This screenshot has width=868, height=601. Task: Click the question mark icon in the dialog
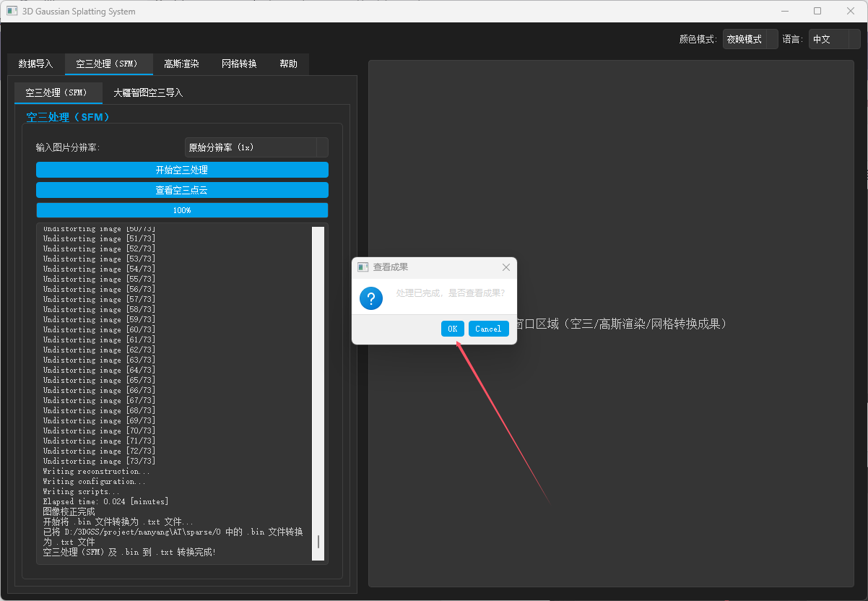point(371,297)
